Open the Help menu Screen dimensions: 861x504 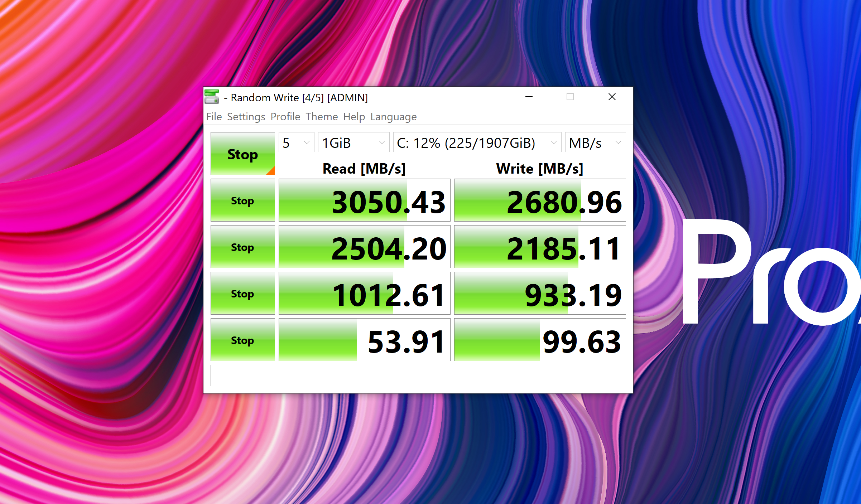point(354,117)
